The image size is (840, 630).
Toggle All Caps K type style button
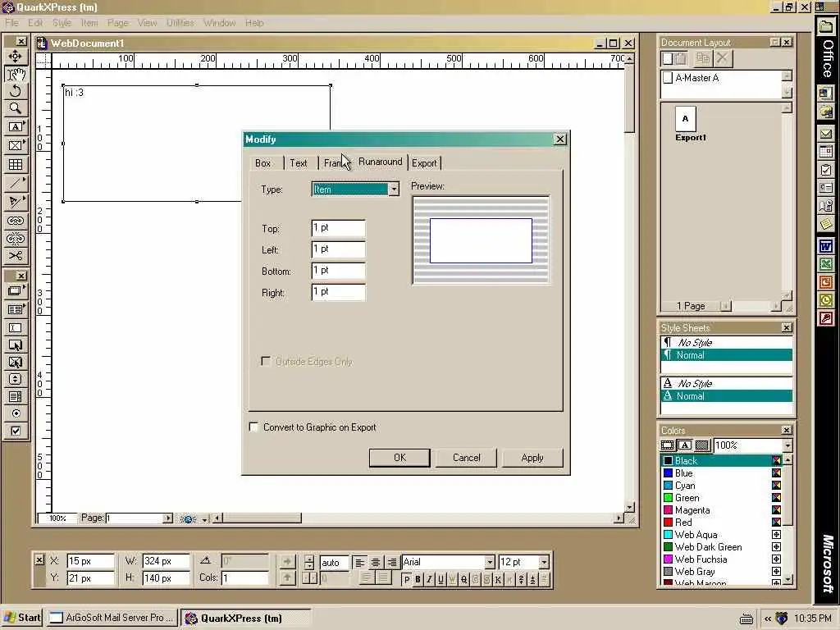pyautogui.click(x=498, y=580)
